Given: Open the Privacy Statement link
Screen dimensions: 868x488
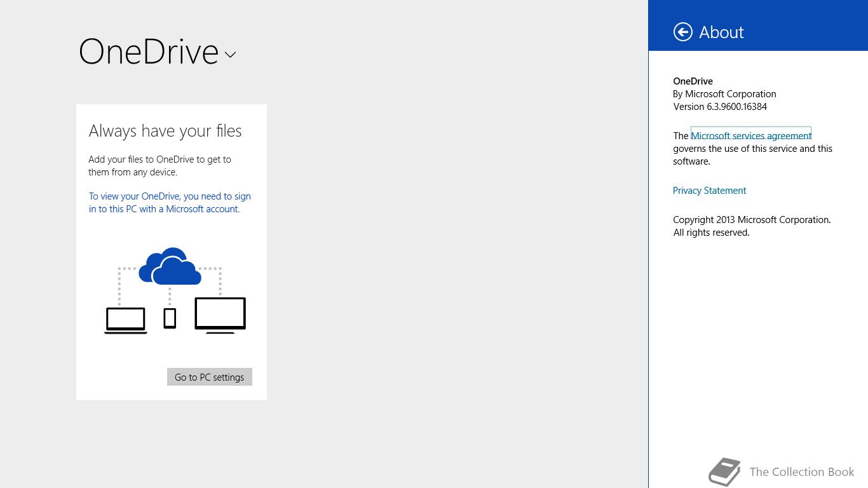Looking at the screenshot, I should 709,191.
